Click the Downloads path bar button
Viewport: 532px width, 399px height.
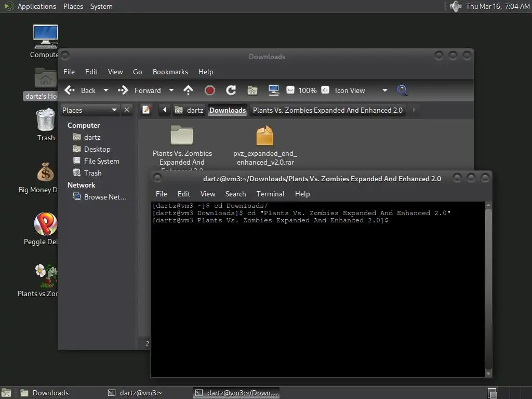coord(228,110)
